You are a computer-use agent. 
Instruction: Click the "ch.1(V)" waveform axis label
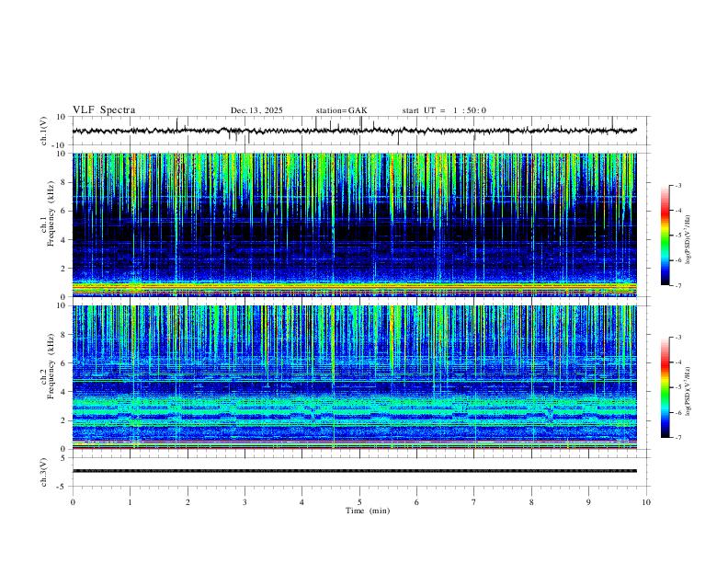44,131
